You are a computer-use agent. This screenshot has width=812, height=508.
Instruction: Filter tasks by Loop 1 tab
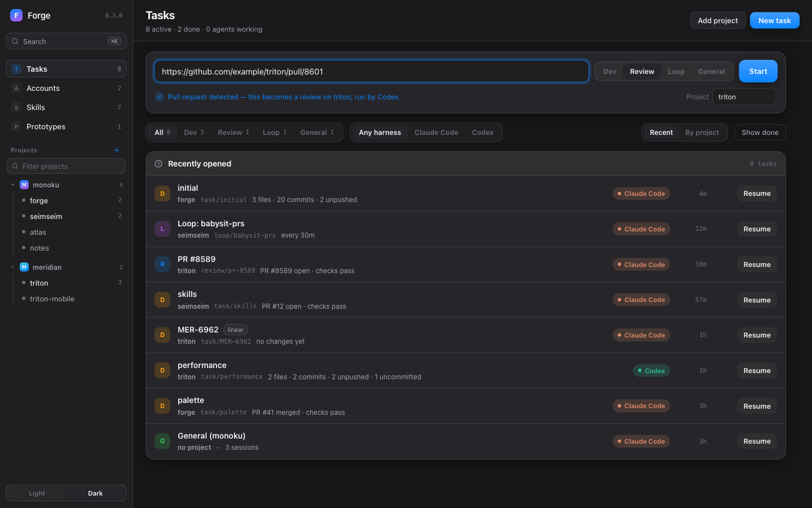click(x=275, y=132)
